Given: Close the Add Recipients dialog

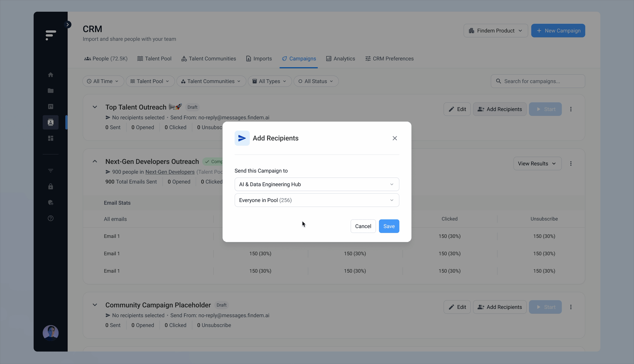Looking at the screenshot, I should pyautogui.click(x=394, y=138).
